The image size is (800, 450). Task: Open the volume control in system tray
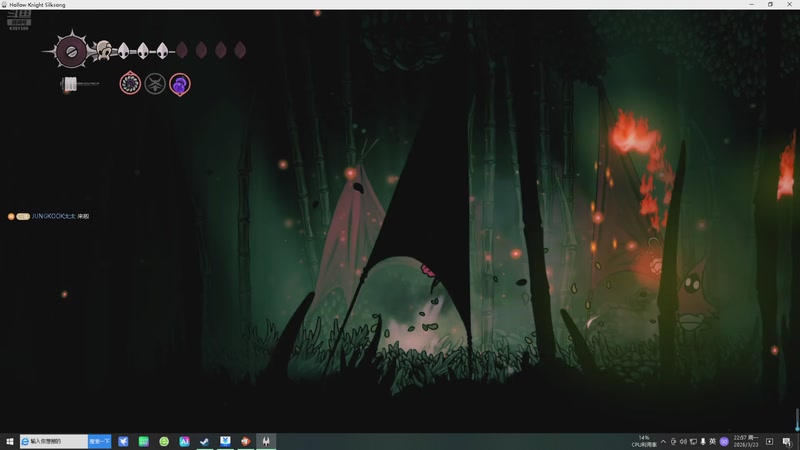coord(683,442)
